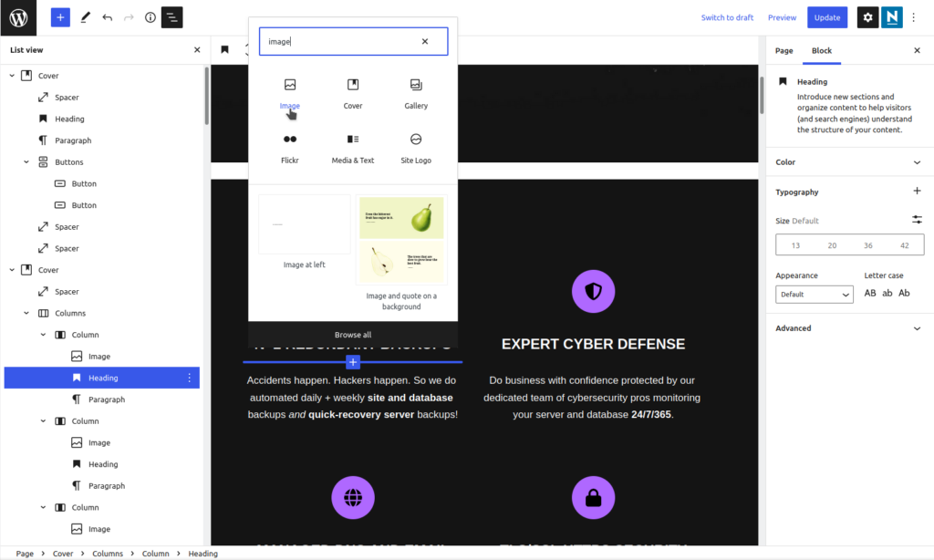The height and width of the screenshot is (560, 934).
Task: Insert the Cover block from inserter
Action: (353, 94)
